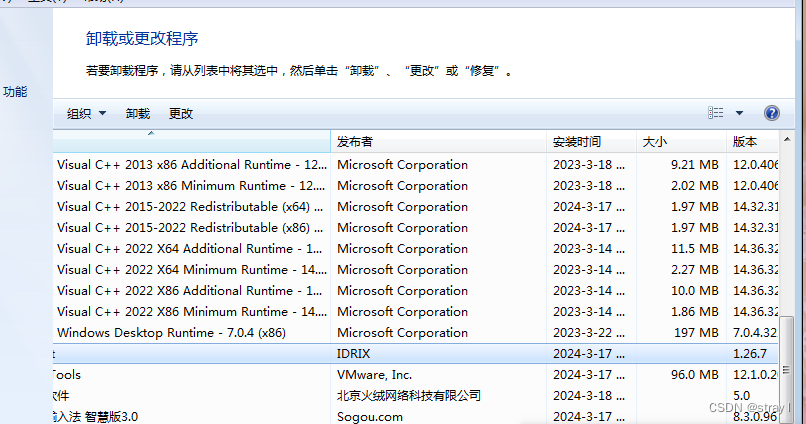
Task: Sort by the 发布者 column header
Action: [438, 141]
